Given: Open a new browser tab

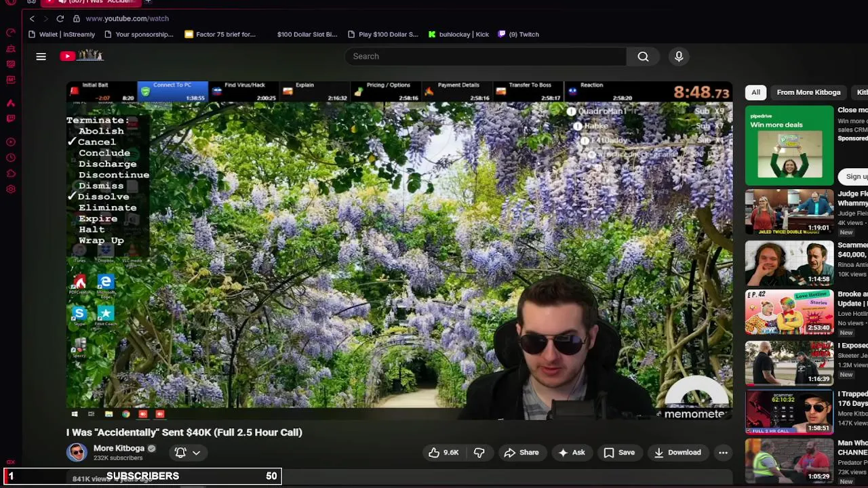Looking at the screenshot, I should coord(148,3).
